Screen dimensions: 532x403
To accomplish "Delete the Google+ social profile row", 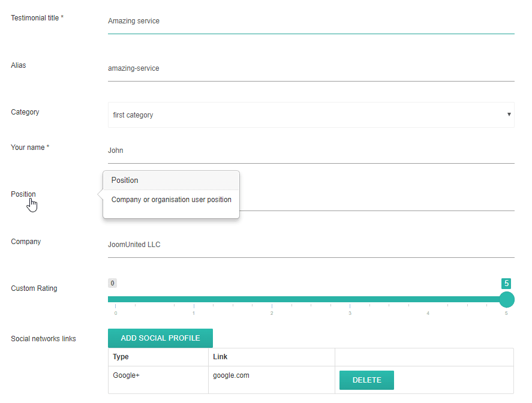I will pos(366,380).
